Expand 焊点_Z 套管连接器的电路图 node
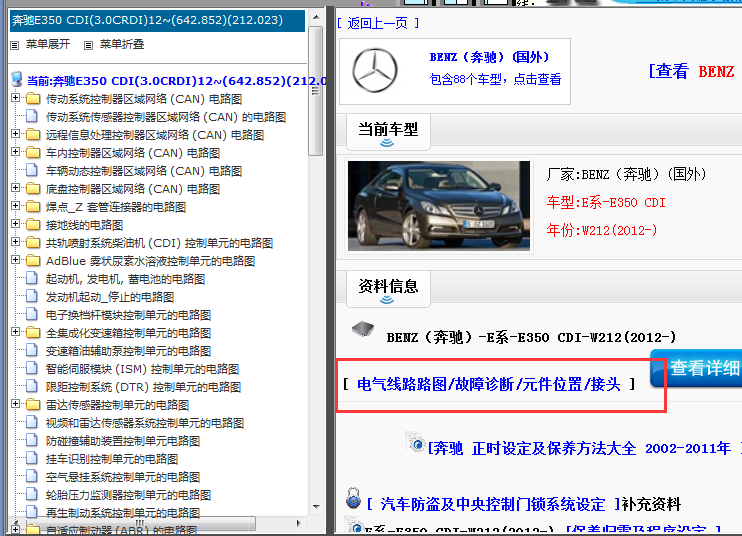742x536 pixels. click(x=16, y=206)
